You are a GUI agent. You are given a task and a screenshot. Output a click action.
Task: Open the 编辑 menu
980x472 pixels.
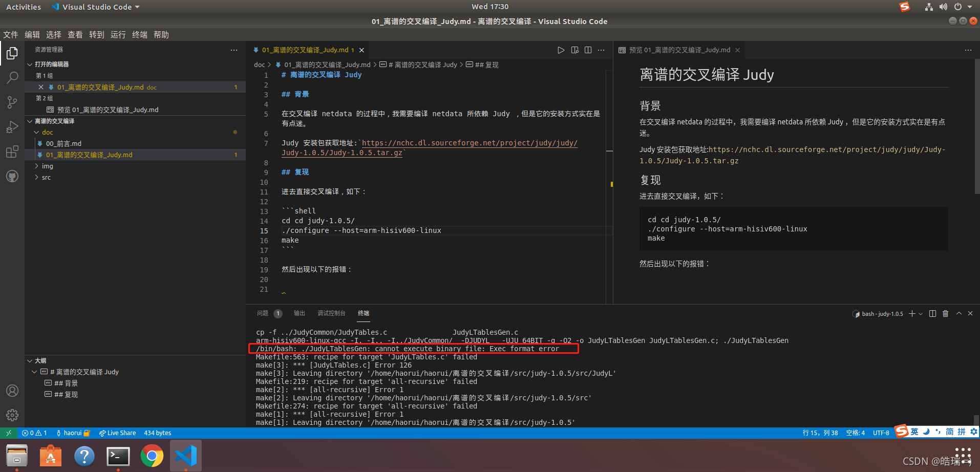(32, 35)
